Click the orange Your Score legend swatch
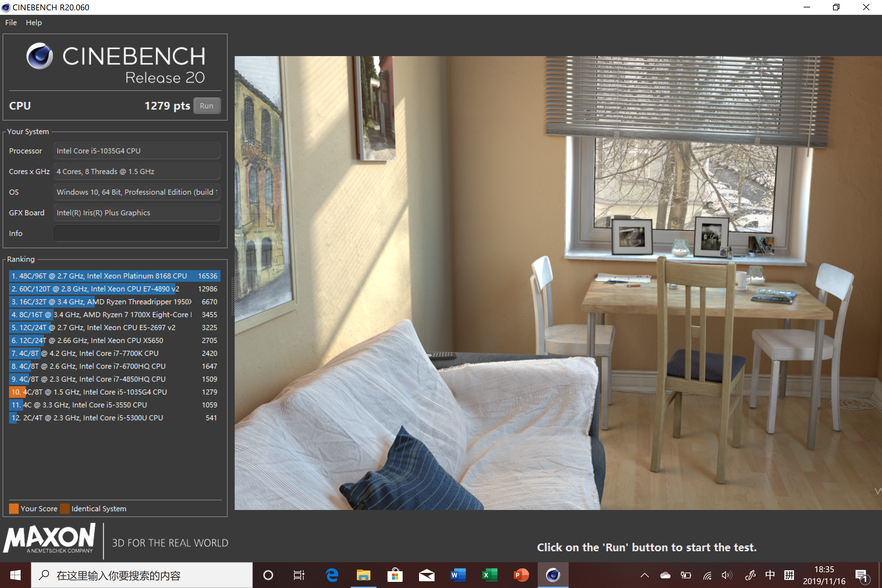882x588 pixels. pyautogui.click(x=14, y=508)
